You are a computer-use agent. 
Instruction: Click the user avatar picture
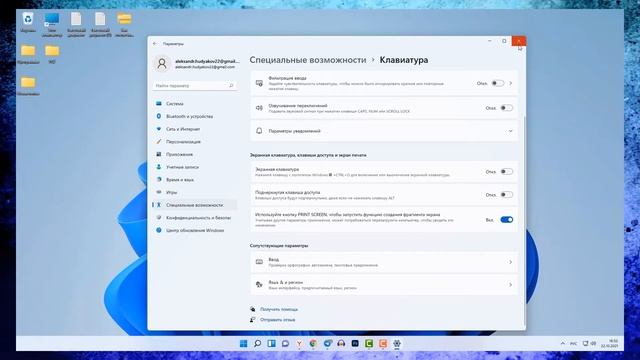(x=162, y=64)
